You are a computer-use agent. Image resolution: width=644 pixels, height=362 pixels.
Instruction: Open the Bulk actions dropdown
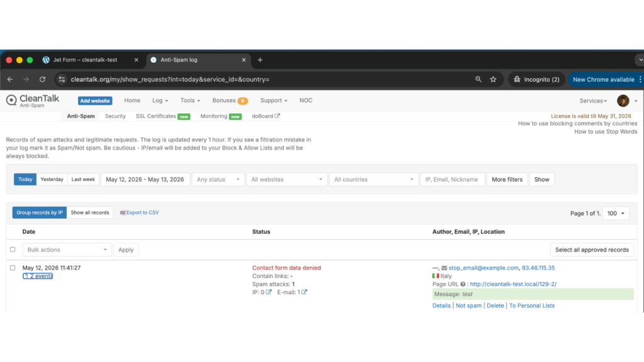[67, 250]
